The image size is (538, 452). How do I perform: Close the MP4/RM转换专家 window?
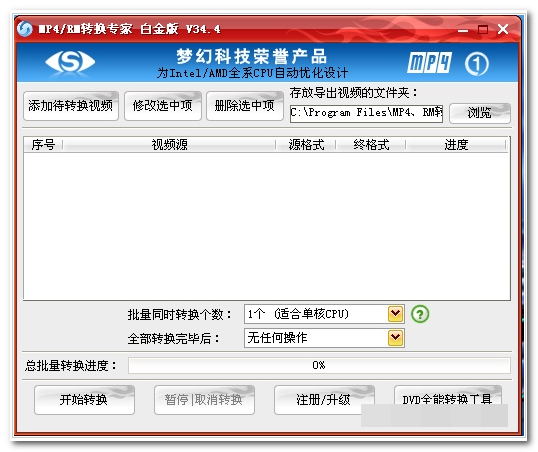point(503,29)
